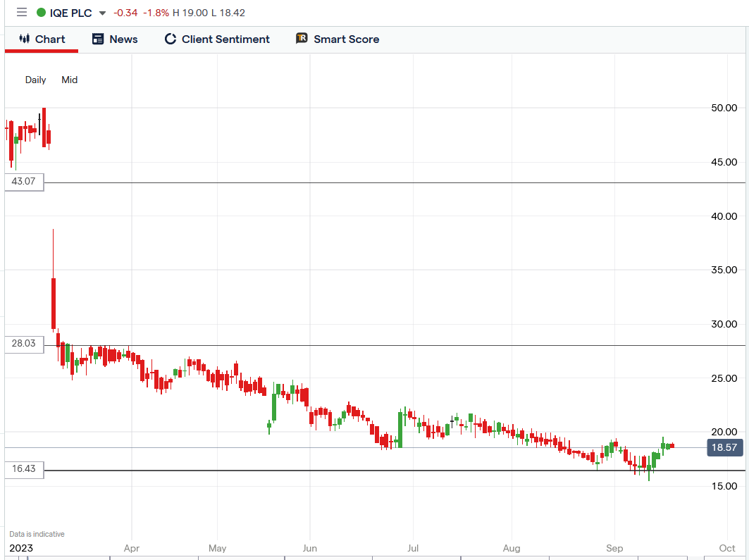Click the Sep date axis label
Image resolution: width=749 pixels, height=560 pixels.
614,548
